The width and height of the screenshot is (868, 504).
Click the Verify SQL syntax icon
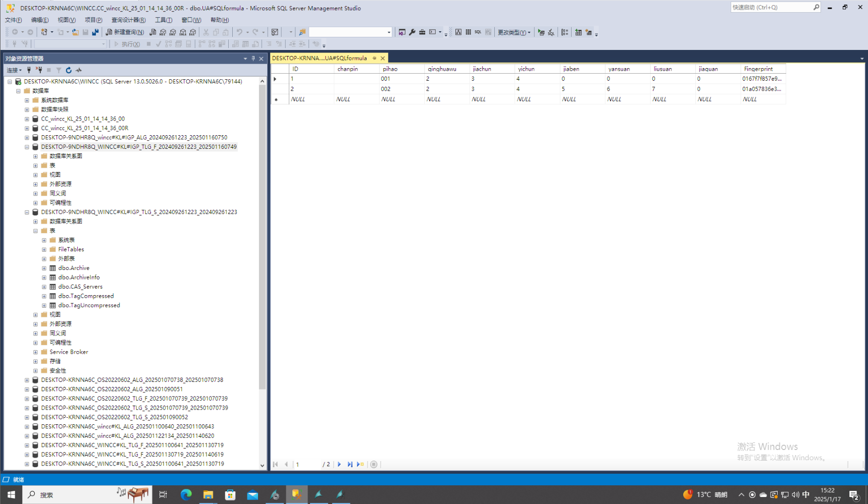551,32
